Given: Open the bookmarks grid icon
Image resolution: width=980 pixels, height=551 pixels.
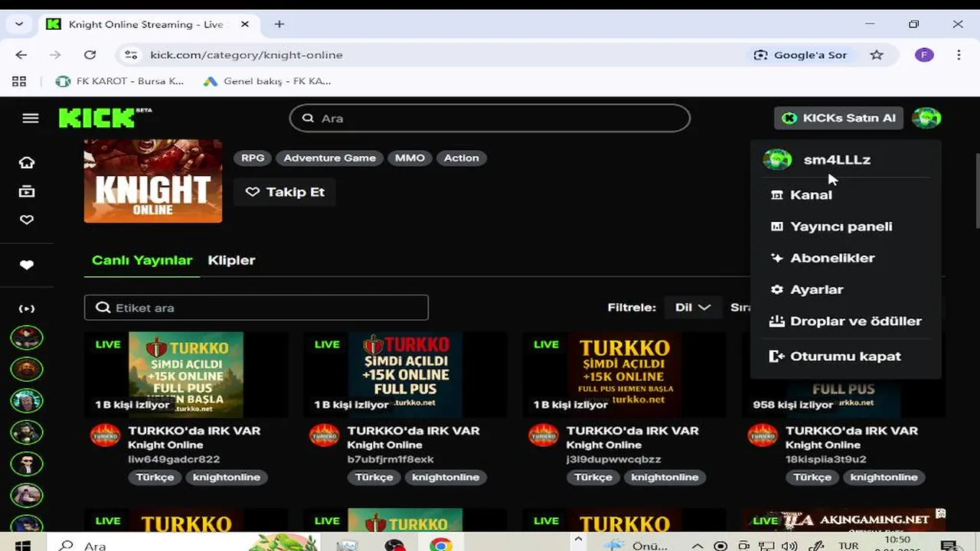Looking at the screenshot, I should coord(19,81).
